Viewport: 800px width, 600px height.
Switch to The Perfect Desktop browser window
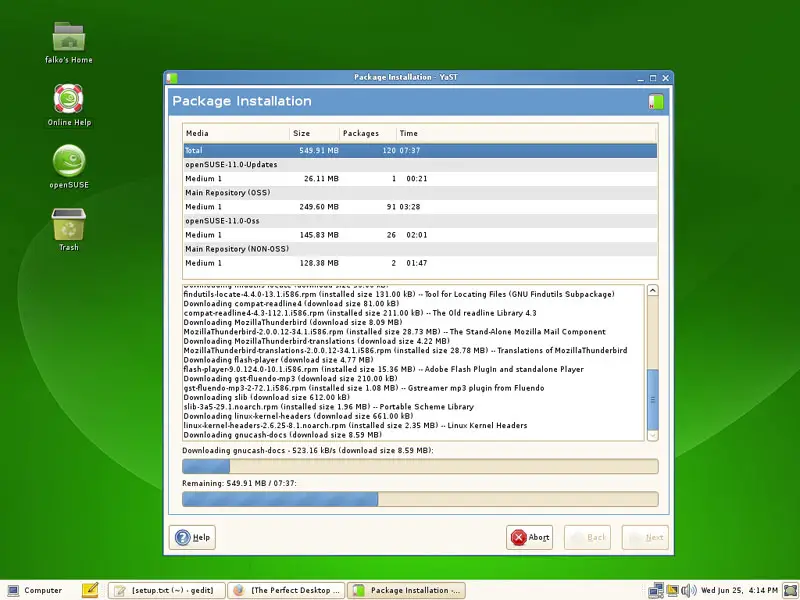pos(286,590)
